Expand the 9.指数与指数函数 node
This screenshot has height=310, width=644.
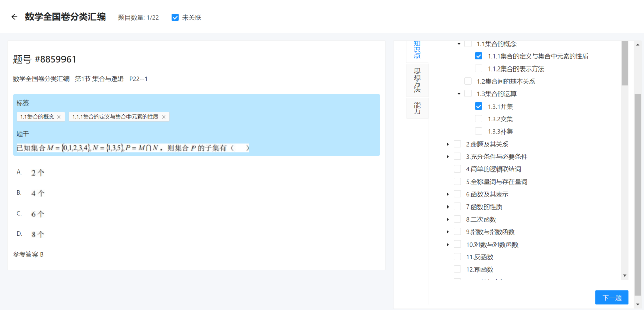448,232
